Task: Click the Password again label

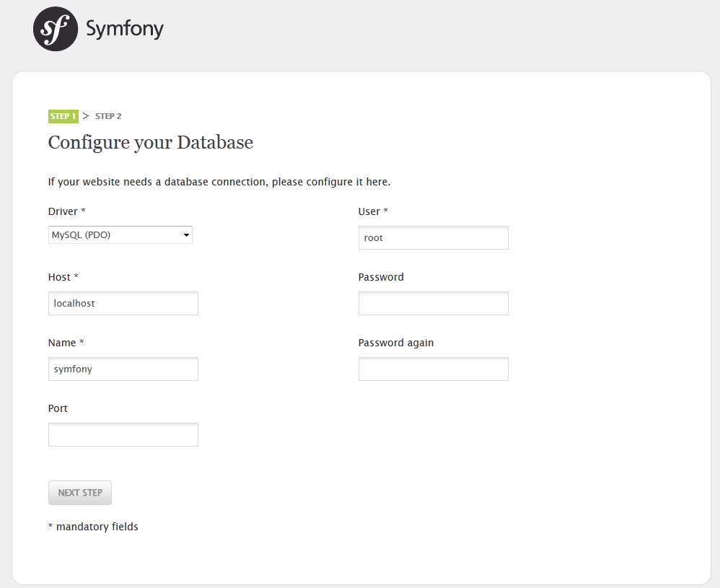Action: (x=395, y=343)
